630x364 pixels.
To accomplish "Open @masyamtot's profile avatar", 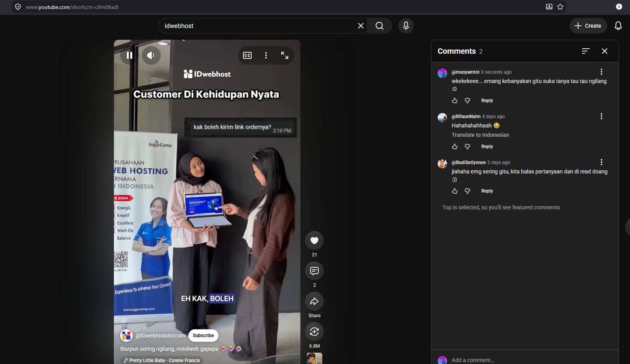I will (442, 73).
